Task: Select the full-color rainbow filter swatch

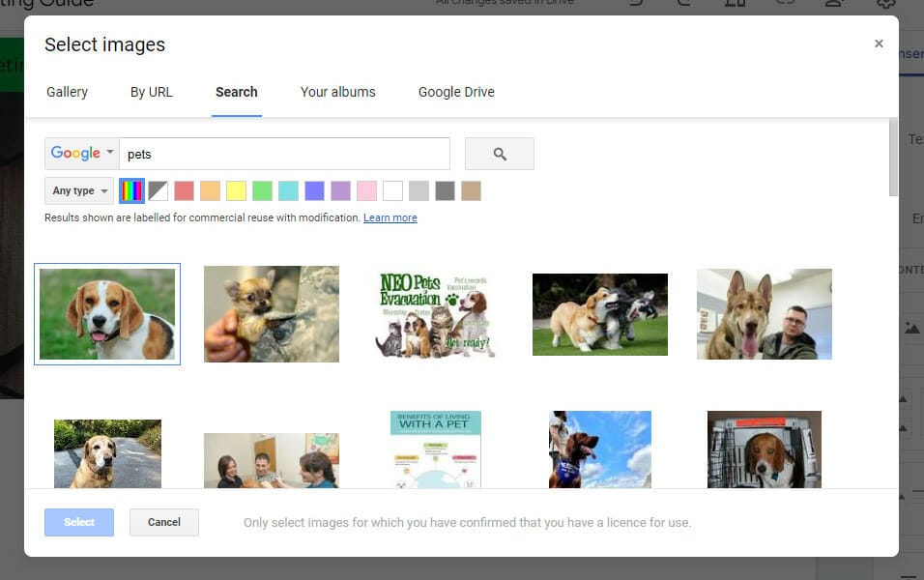Action: pyautogui.click(x=130, y=190)
